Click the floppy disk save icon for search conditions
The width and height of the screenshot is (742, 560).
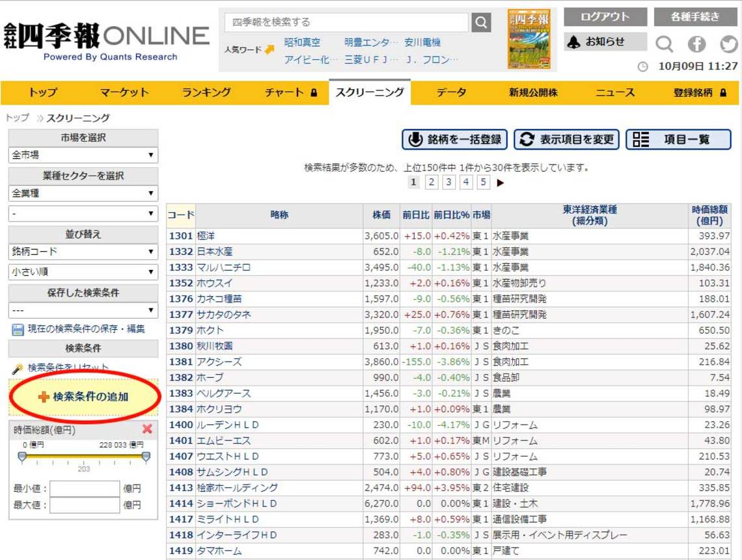pyautogui.click(x=18, y=330)
